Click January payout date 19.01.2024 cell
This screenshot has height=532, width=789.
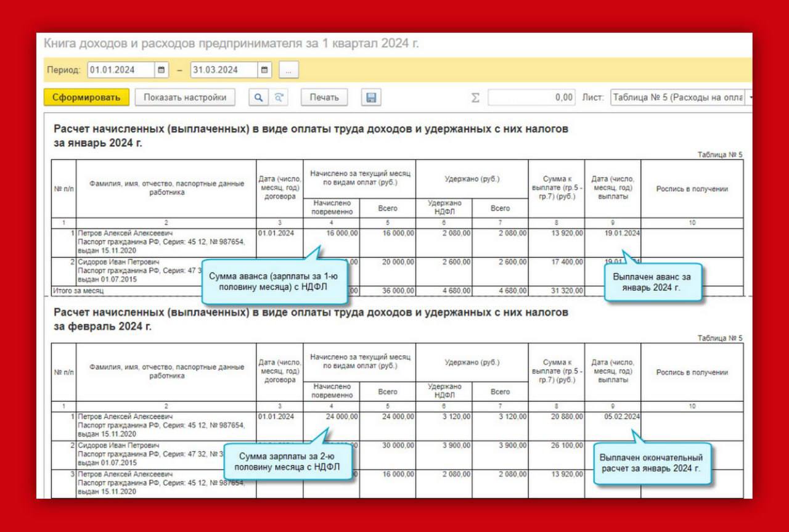point(621,234)
